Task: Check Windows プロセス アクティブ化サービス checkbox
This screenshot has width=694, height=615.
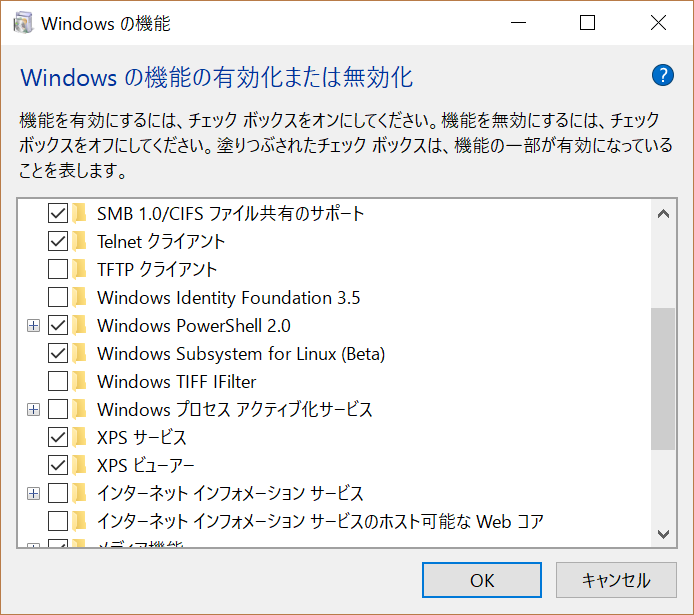Action: [58, 409]
